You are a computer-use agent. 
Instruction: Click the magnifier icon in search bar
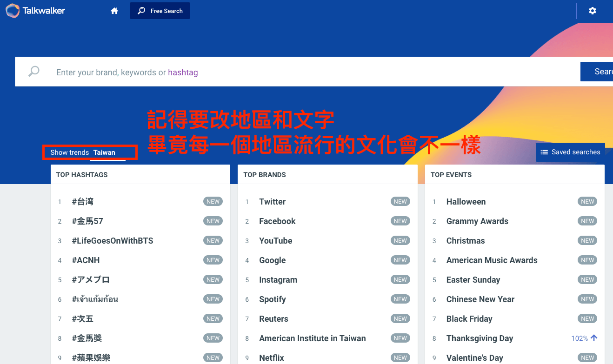(x=34, y=72)
